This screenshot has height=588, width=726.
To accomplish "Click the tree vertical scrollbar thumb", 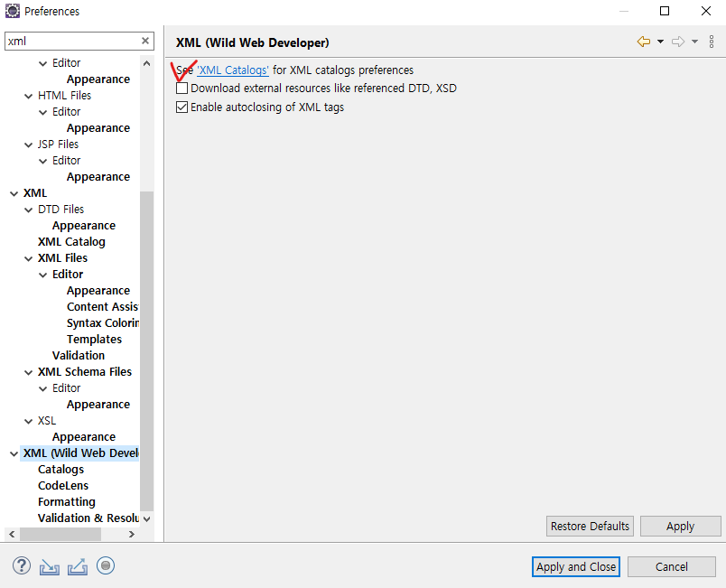I will [x=147, y=351].
